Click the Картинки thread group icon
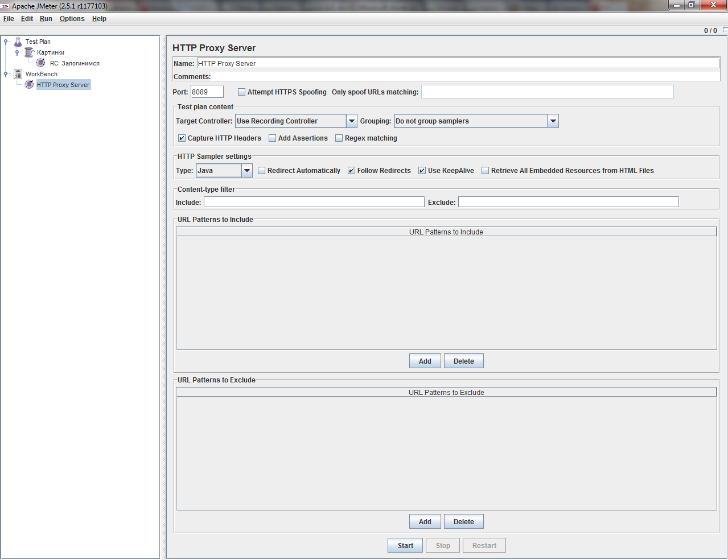 pos(30,52)
